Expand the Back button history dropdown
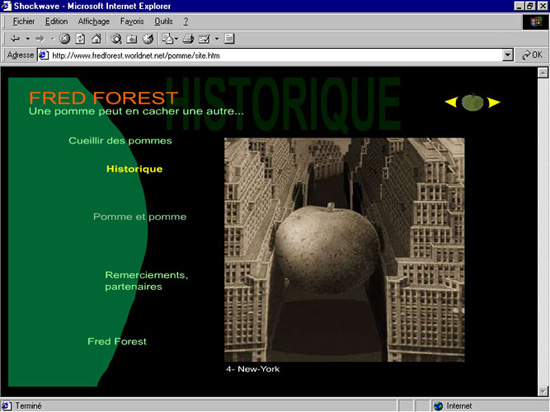 click(27, 39)
